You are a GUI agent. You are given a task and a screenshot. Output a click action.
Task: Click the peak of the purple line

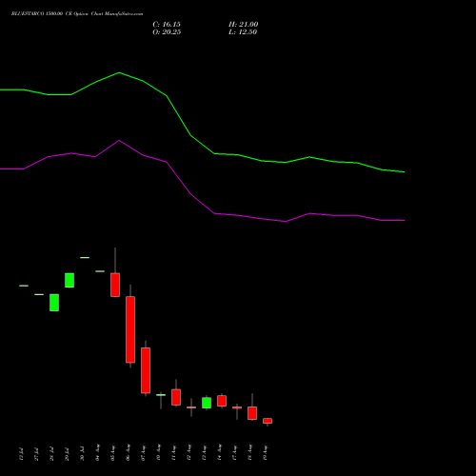pos(119,140)
